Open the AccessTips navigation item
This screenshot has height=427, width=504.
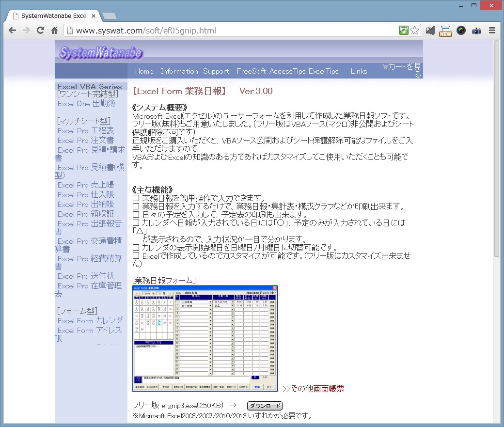coord(287,71)
